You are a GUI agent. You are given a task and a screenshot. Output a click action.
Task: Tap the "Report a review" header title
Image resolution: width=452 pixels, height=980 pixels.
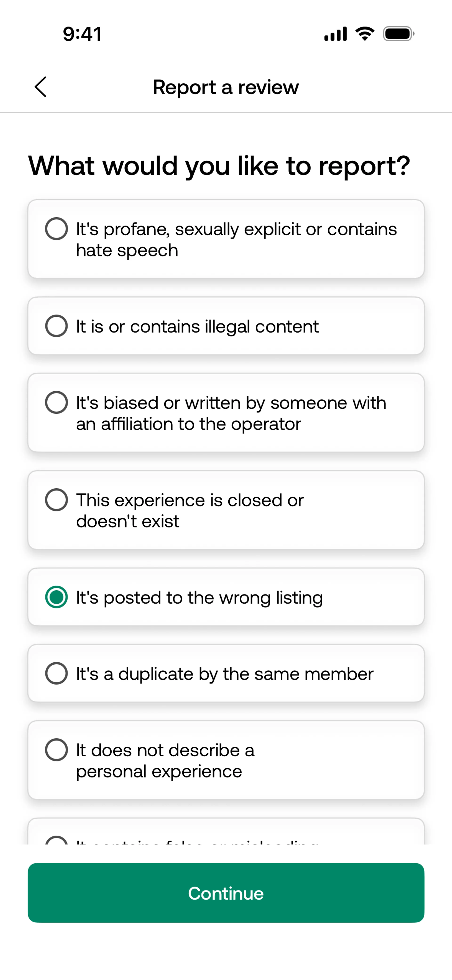click(226, 87)
